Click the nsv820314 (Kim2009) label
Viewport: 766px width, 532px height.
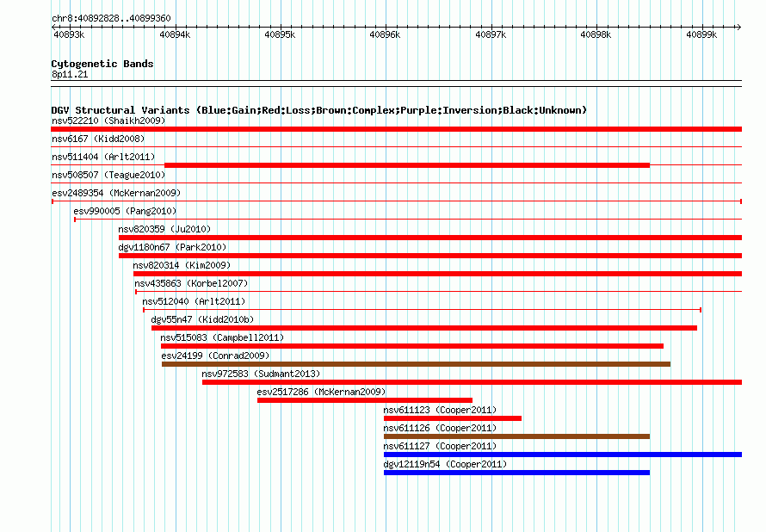click(x=182, y=265)
